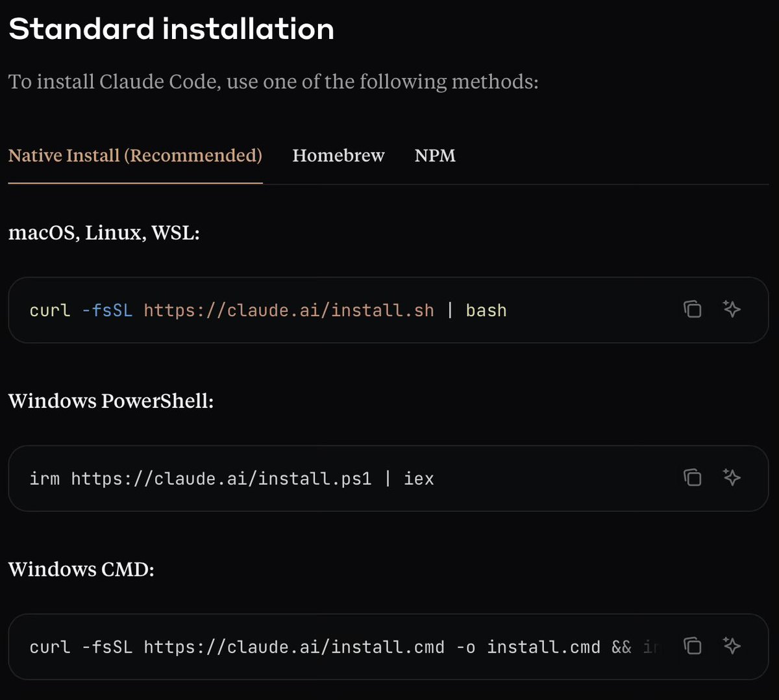Click the '-o install.cmd' text in the CMD command

pos(528,647)
